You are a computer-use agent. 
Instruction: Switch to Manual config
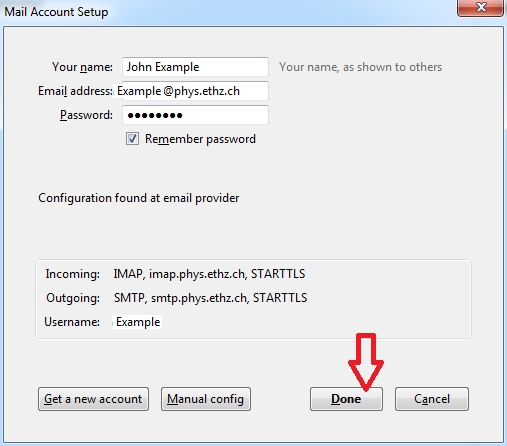point(206,399)
